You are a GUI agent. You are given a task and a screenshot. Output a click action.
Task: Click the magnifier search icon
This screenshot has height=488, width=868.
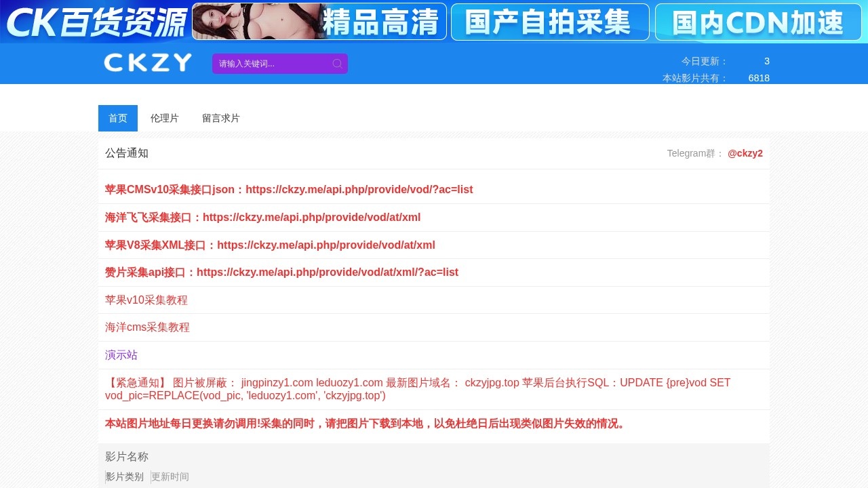click(x=337, y=64)
